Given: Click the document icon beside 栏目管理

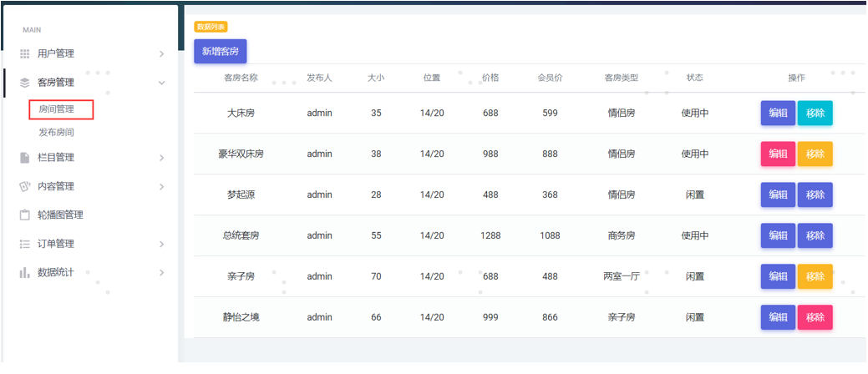Looking at the screenshot, I should [25, 158].
